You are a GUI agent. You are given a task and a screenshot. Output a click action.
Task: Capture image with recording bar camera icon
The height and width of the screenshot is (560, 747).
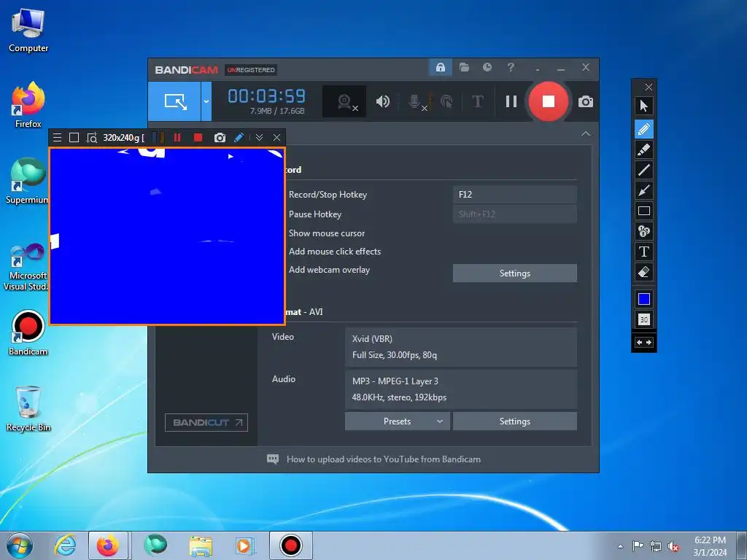[220, 138]
